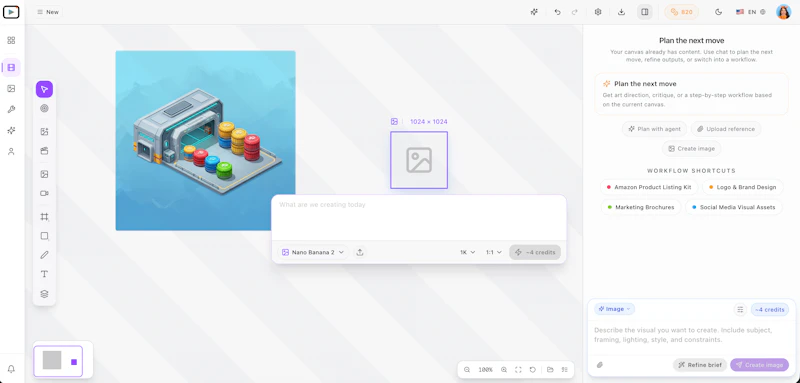Toggle dark mode with moon icon
The height and width of the screenshot is (383, 800).
(719, 12)
